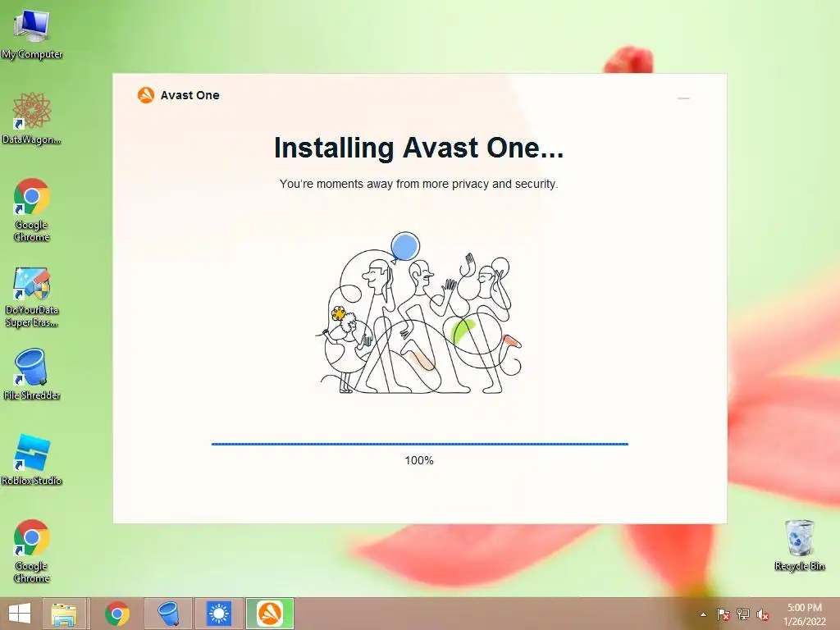This screenshot has width=840, height=630.
Task: Open the blue sun taskbar app
Action: [x=218, y=614]
